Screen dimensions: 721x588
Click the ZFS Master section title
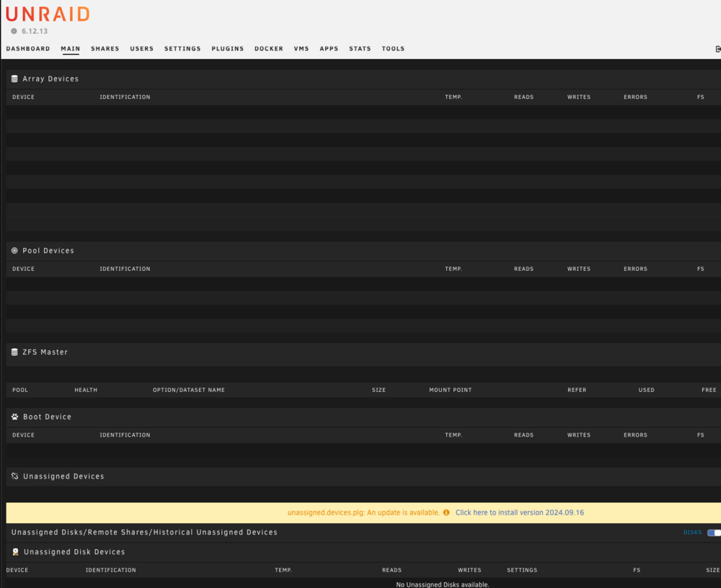point(45,352)
